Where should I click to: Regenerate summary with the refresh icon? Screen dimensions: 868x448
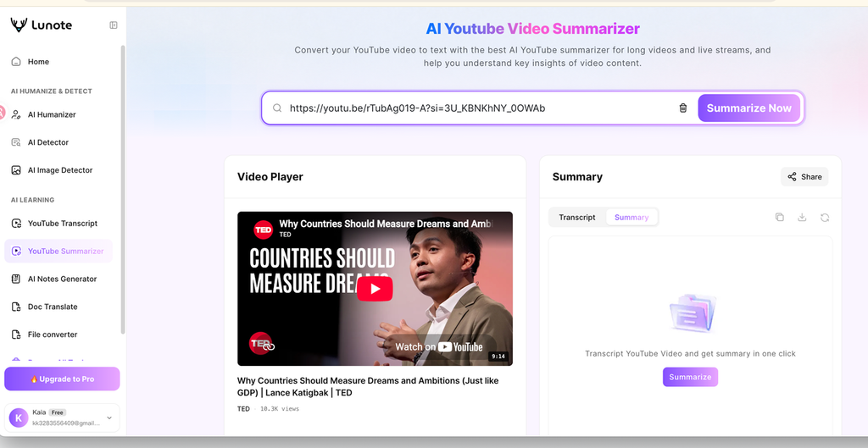[825, 218]
